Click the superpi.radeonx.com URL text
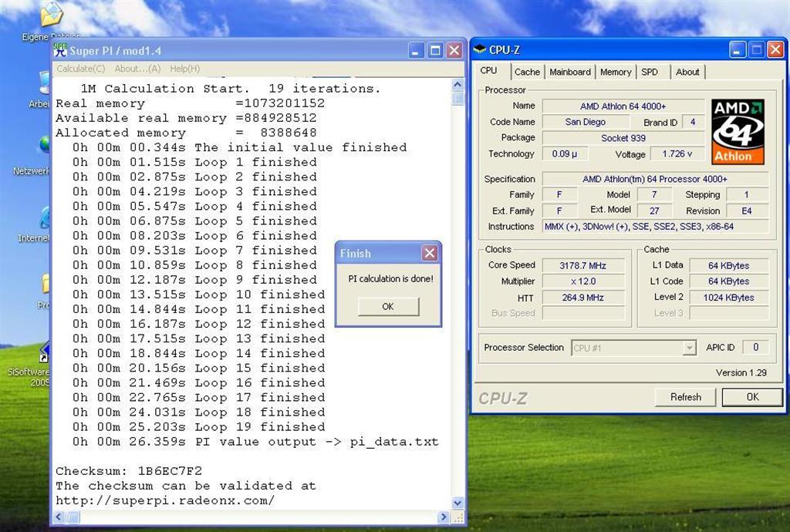The width and height of the screenshot is (790, 532). point(165,501)
